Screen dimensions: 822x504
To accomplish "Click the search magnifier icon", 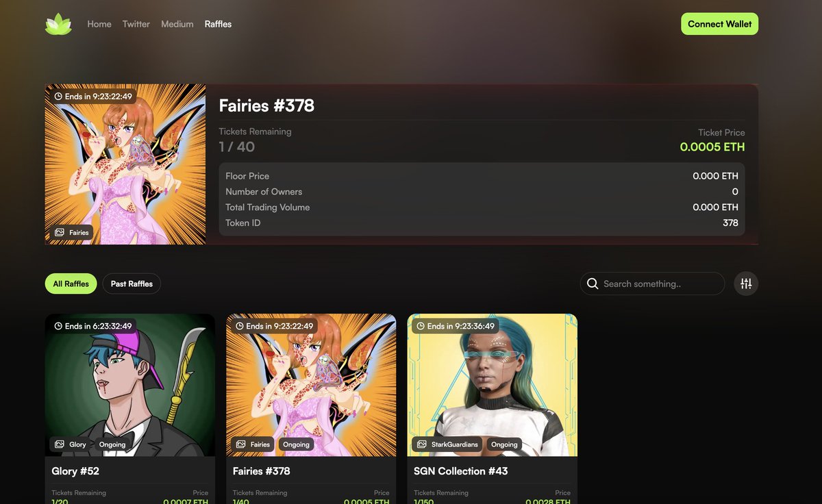I will pyautogui.click(x=593, y=283).
